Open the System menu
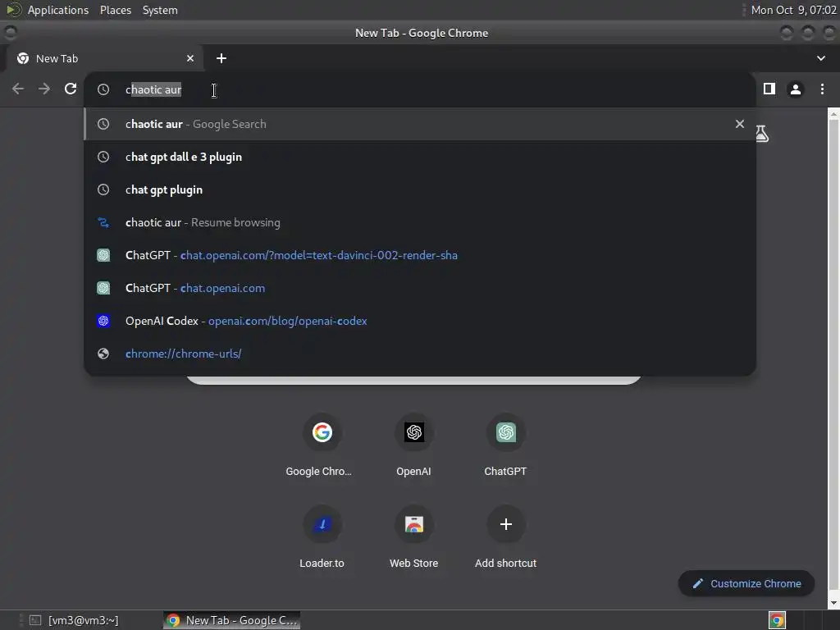The height and width of the screenshot is (630, 840). coord(160,10)
